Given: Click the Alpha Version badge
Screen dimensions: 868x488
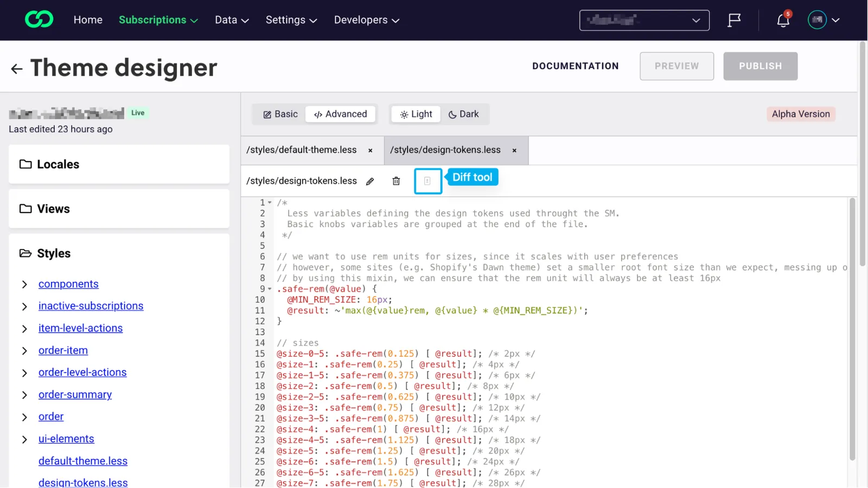Looking at the screenshot, I should point(801,114).
